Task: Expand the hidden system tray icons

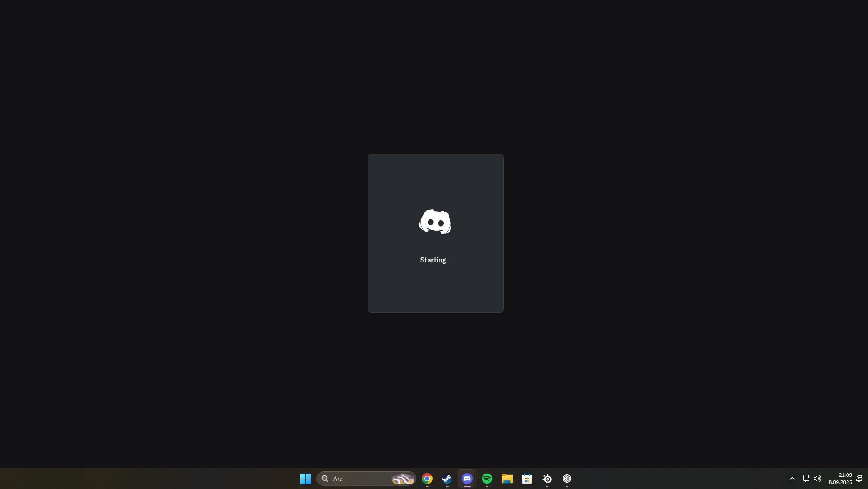Action: click(x=792, y=479)
